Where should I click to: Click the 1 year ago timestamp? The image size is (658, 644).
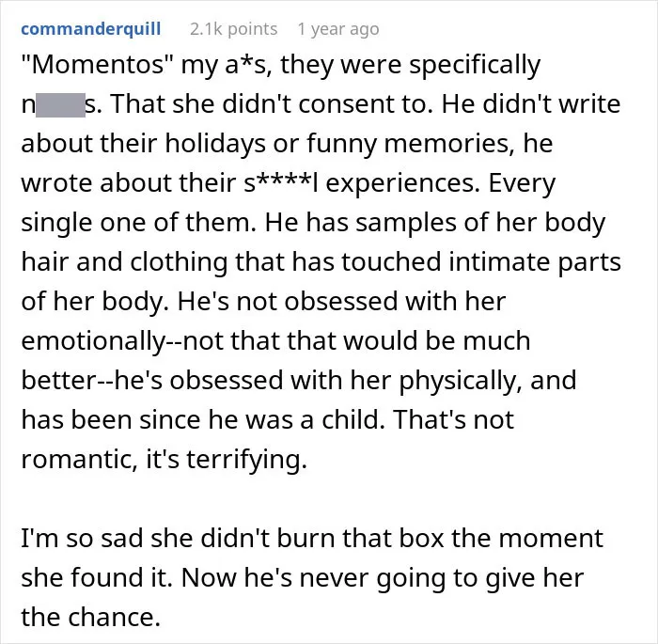point(338,29)
